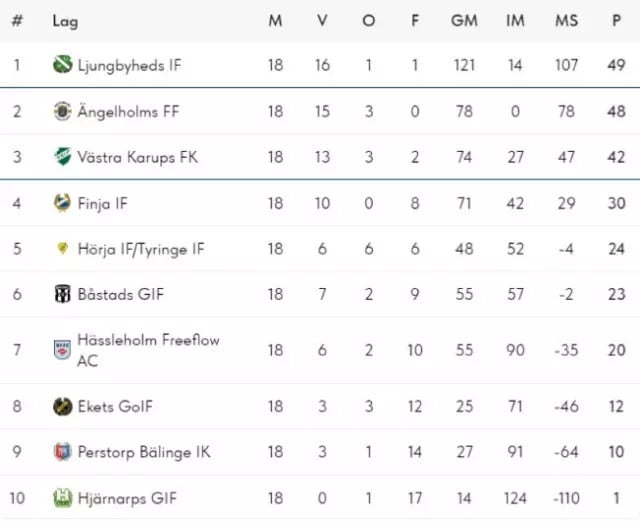This screenshot has height=523, width=640.
Task: Click the Hässleholm Freeflow AC badge
Action: pos(62,350)
